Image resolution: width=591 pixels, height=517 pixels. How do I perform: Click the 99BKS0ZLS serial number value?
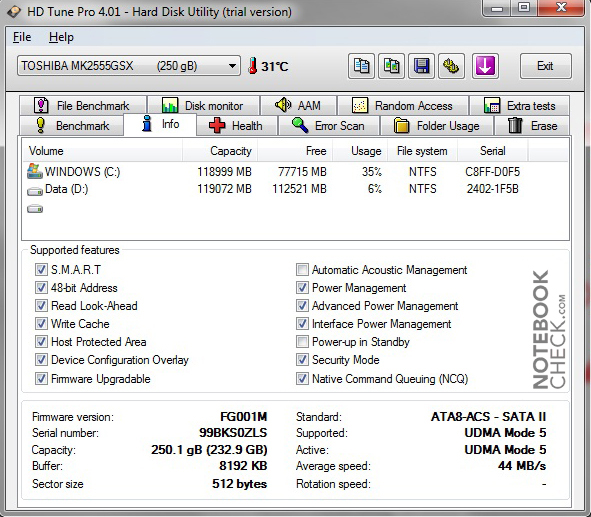(233, 433)
